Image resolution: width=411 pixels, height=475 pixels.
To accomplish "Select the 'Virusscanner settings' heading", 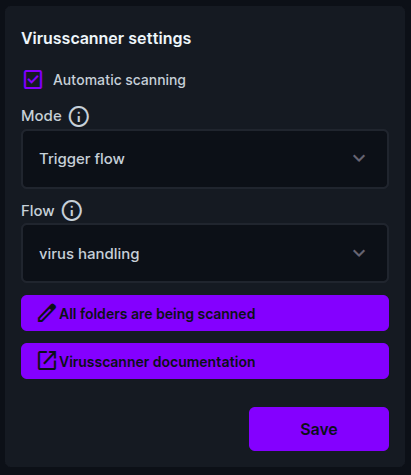I will coord(106,38).
